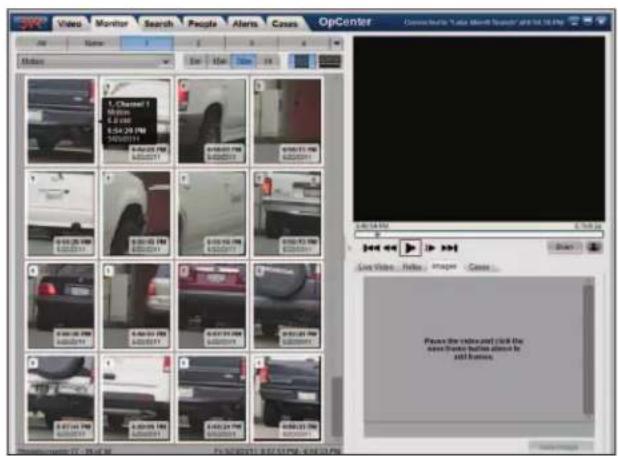Click the rightmost dropdown icon in title bar
This screenshot has height=456, width=618.
point(601,22)
